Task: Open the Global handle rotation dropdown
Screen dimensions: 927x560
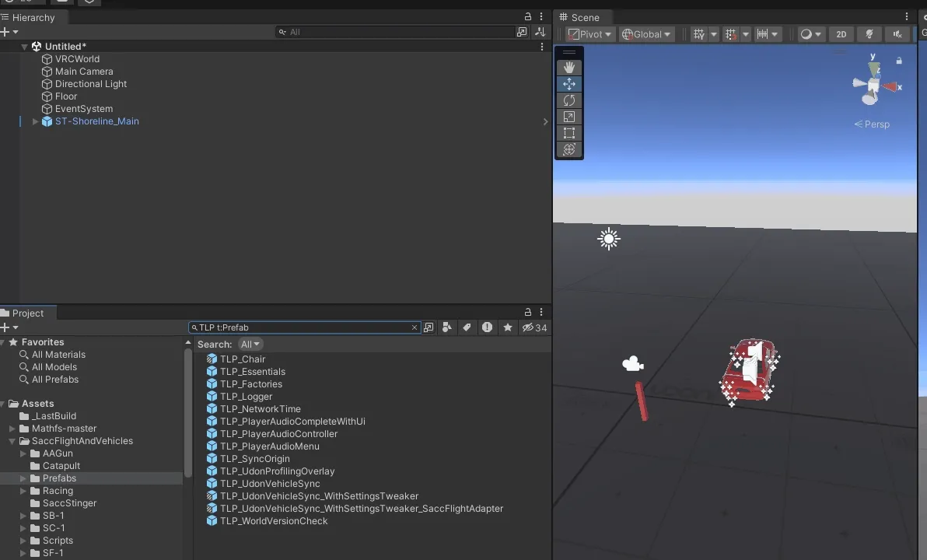Action: 645,34
